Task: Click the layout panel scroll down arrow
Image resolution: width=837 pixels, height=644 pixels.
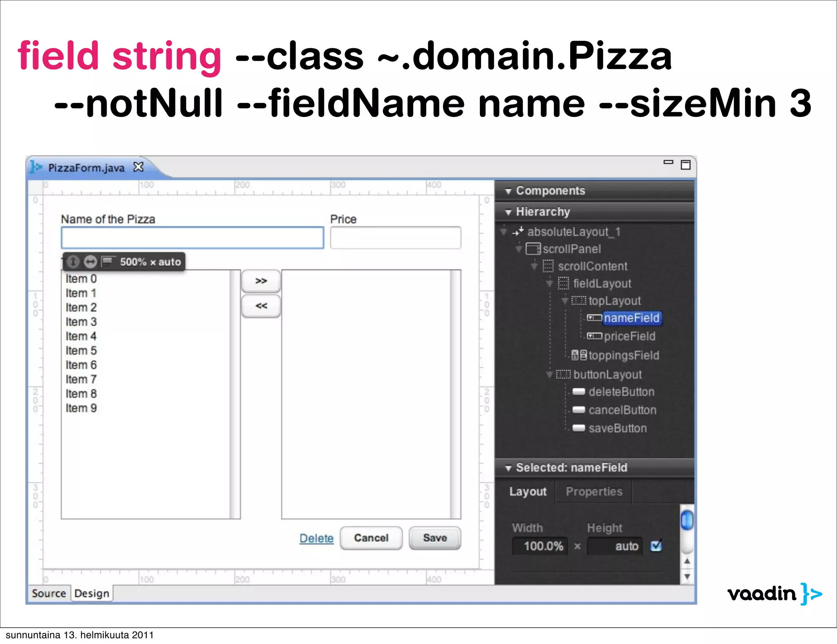Action: coord(687,577)
